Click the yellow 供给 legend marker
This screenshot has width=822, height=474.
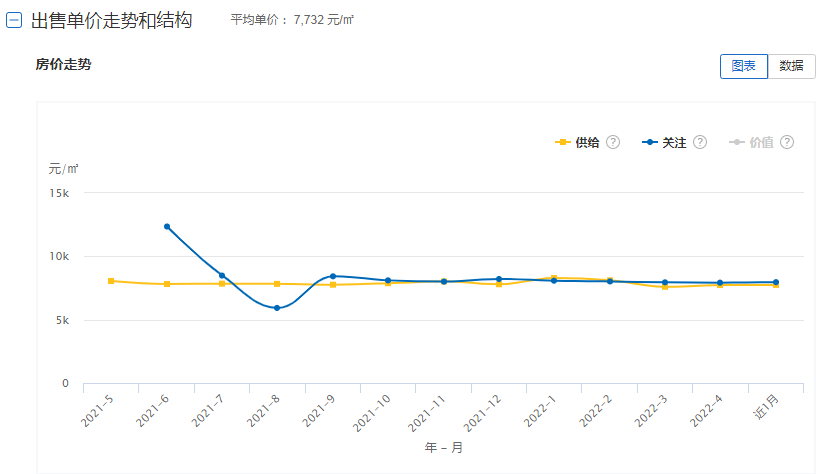point(563,142)
